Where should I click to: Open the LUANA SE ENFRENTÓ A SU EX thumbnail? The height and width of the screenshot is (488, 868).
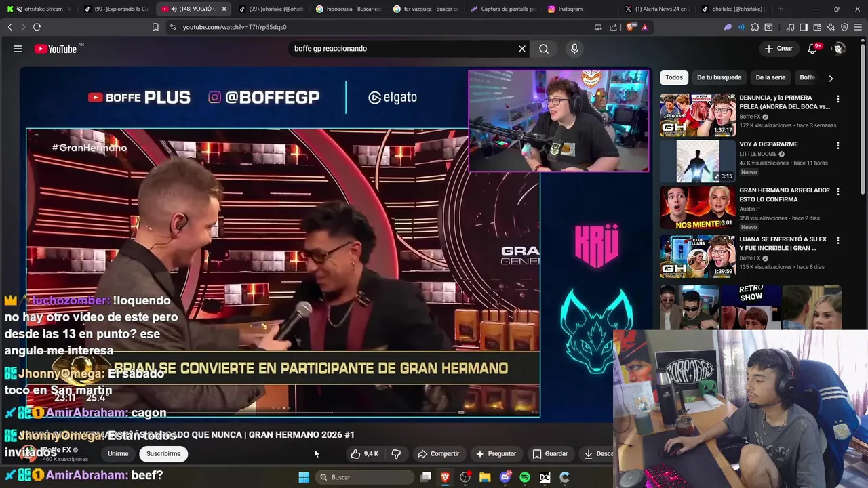697,256
